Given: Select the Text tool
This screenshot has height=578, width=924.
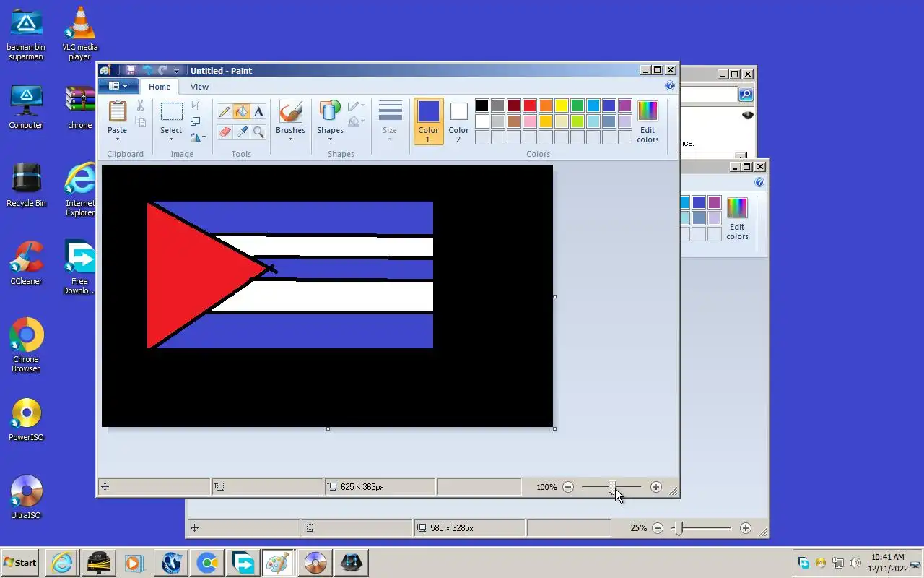Looking at the screenshot, I should [258, 112].
